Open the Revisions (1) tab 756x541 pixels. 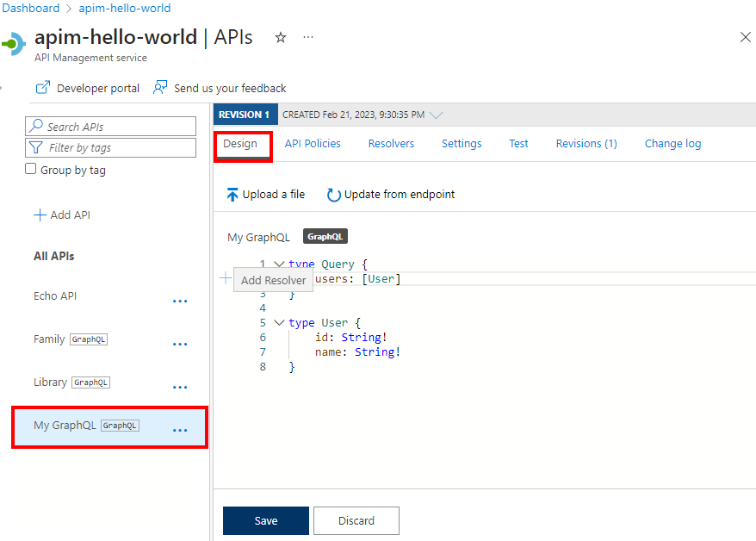tap(586, 144)
